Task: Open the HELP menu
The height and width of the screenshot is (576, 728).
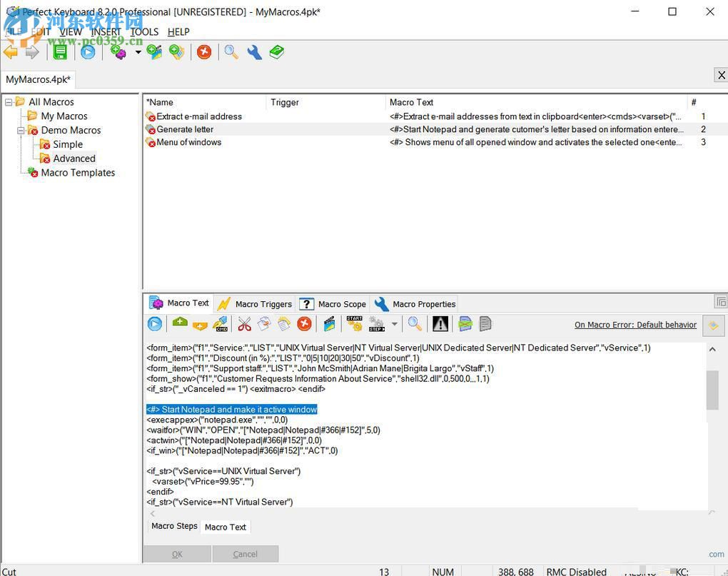Action: (x=178, y=31)
